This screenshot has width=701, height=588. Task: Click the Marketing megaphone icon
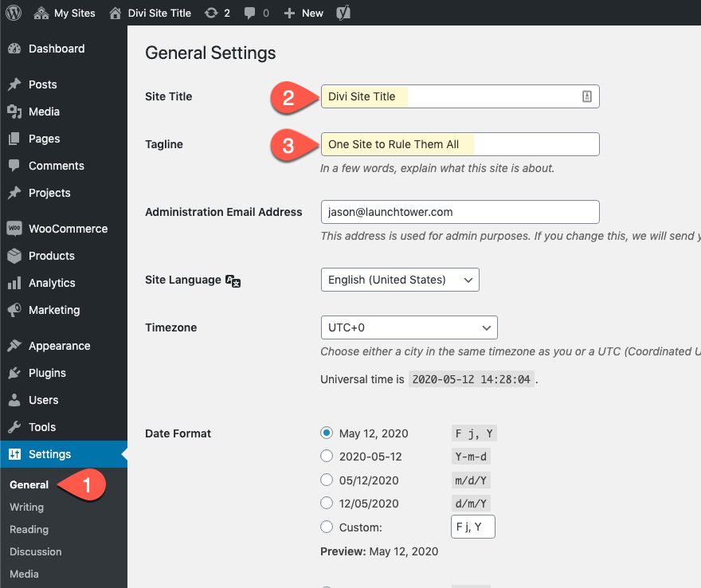[x=14, y=310]
